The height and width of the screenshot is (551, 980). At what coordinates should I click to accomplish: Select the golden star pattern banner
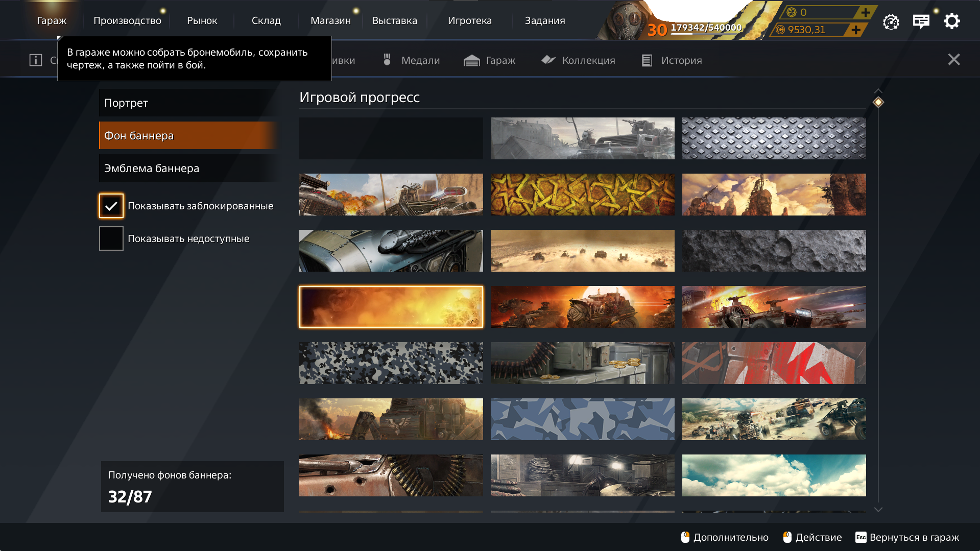[583, 195]
